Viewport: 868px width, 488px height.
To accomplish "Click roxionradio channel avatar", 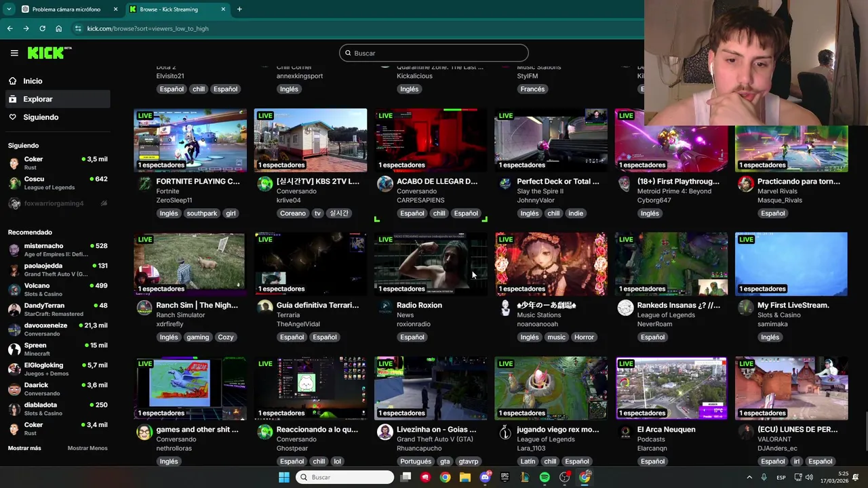I will point(385,308).
